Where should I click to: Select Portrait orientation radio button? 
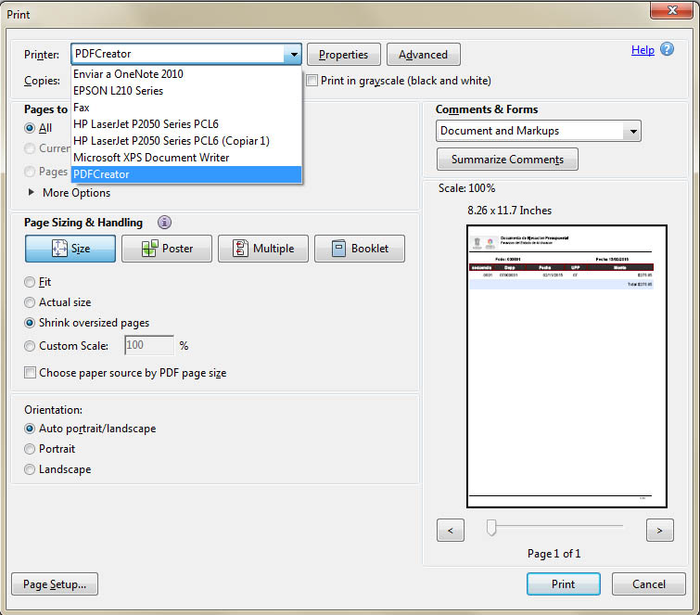(x=30, y=449)
